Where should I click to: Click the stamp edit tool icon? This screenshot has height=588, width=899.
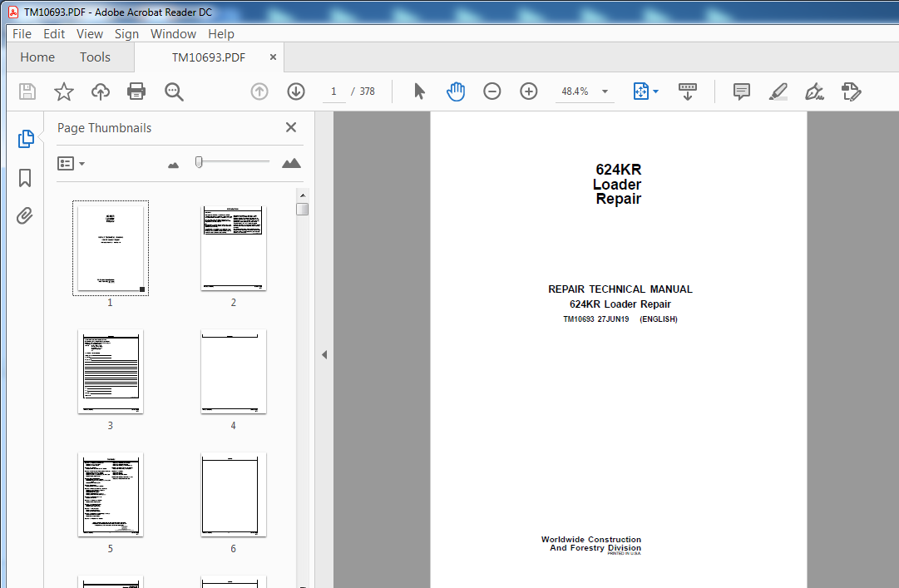tap(852, 91)
